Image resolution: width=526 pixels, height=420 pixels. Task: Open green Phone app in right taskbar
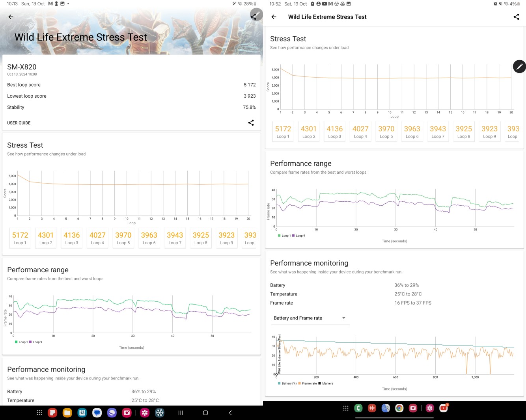[x=358, y=408]
